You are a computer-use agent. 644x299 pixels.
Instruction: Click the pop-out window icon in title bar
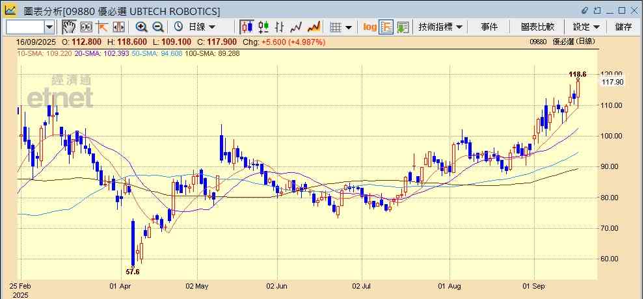597,10
